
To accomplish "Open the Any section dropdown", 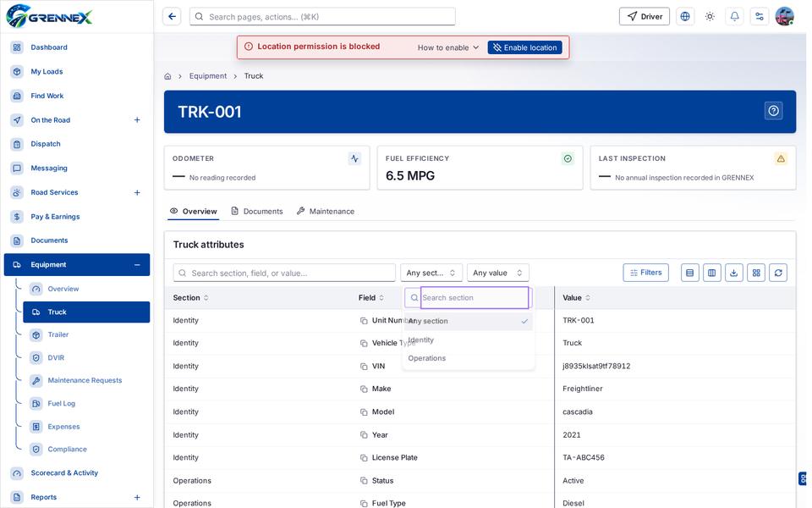I will [x=431, y=273].
